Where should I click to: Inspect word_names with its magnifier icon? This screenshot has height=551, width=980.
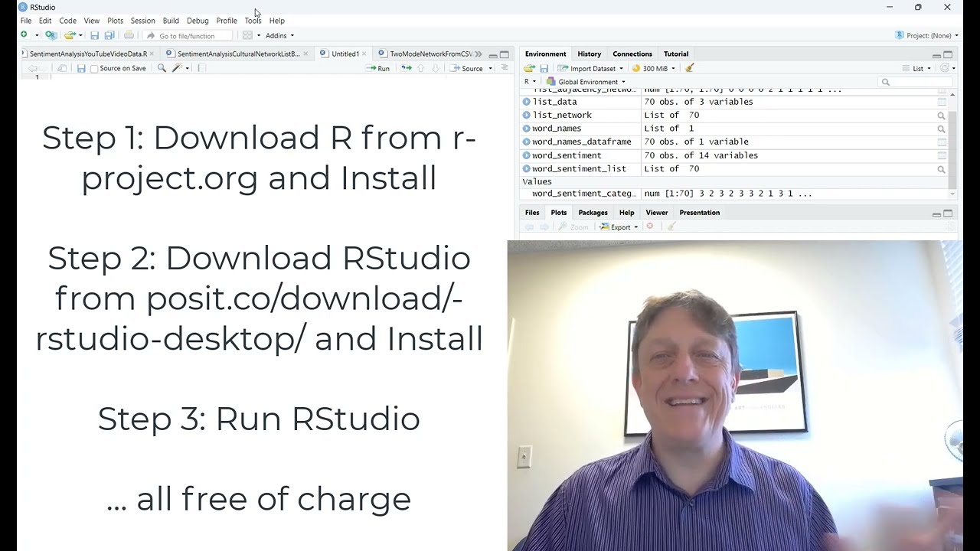coord(942,129)
